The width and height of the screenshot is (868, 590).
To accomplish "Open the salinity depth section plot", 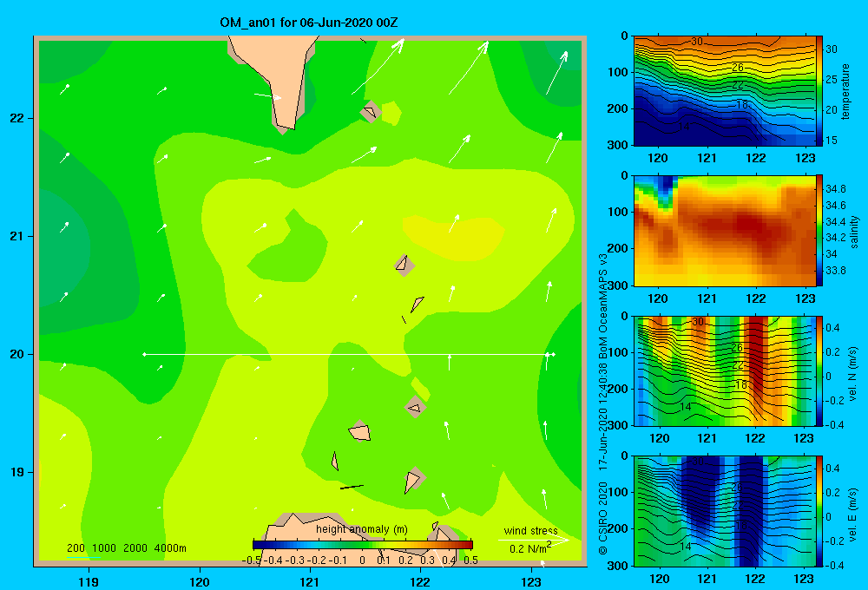I will pos(725,231).
